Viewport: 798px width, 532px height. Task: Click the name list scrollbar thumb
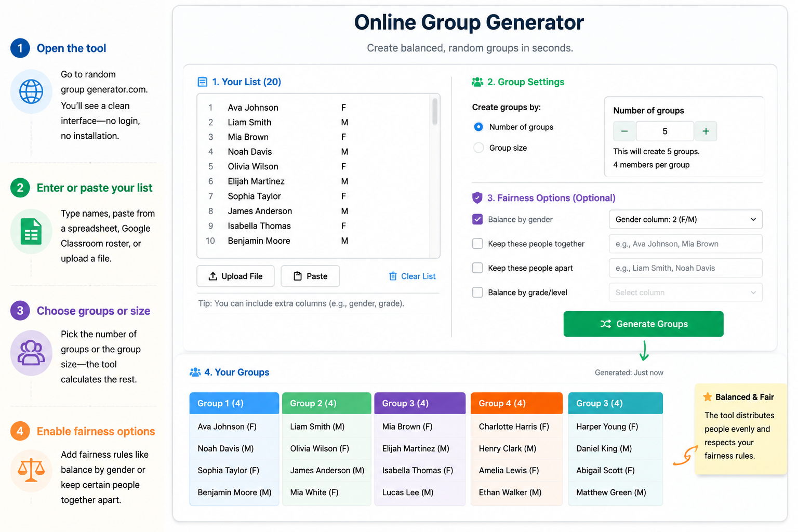(435, 111)
